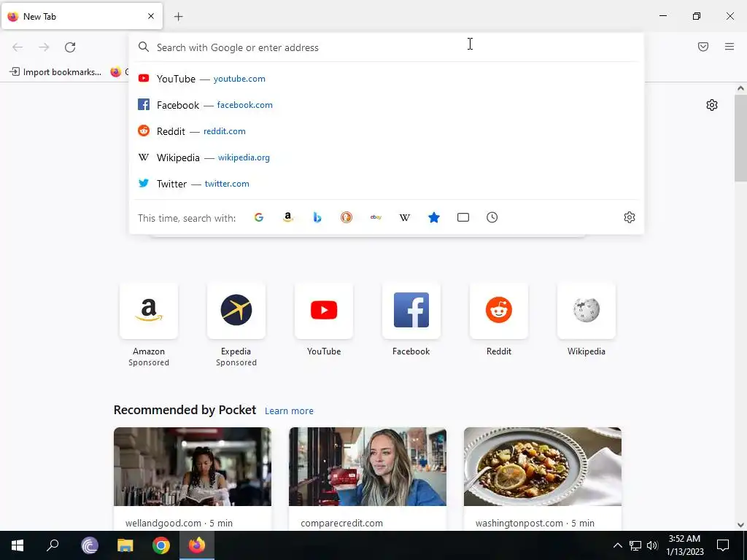Click the Firefox taskbar icon
This screenshot has height=560, width=747.
(197, 545)
